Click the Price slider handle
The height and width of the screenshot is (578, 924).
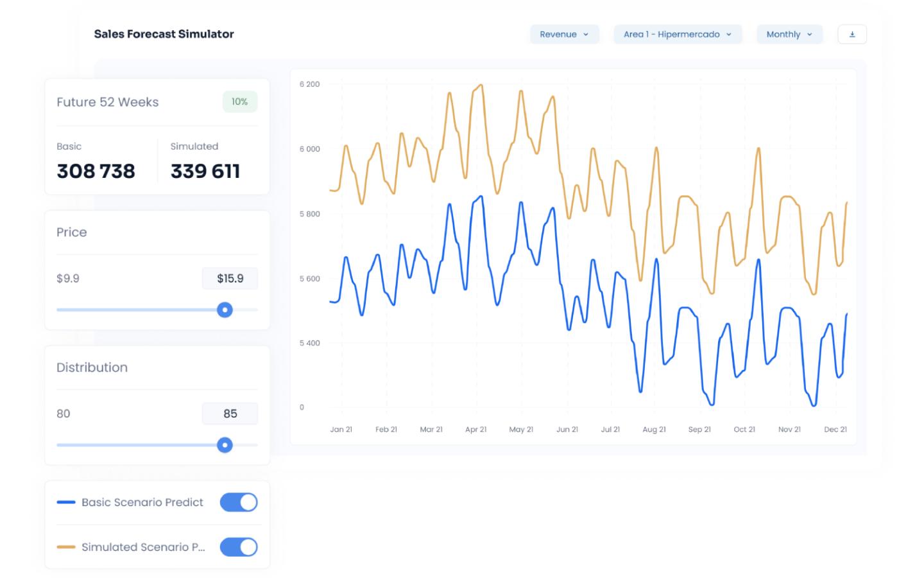(x=225, y=310)
